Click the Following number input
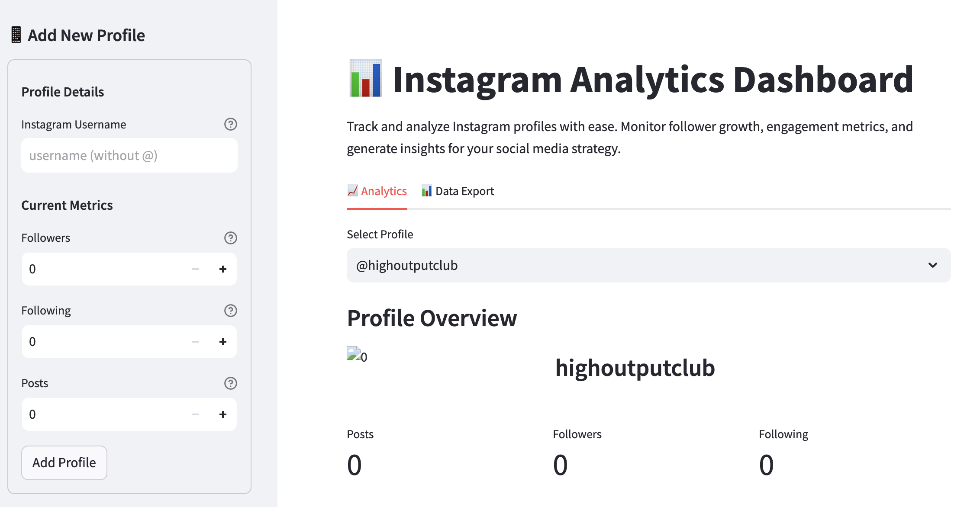The width and height of the screenshot is (980, 507). click(x=104, y=342)
